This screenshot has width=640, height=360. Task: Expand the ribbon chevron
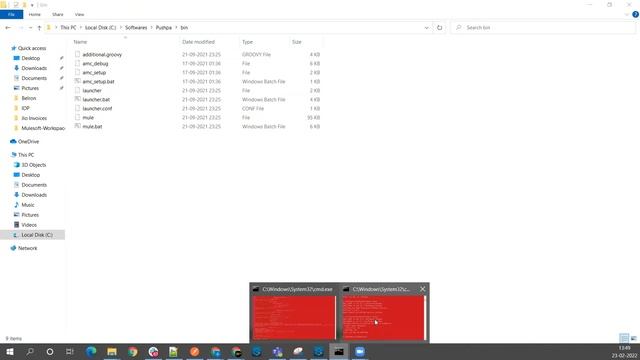(627, 14)
